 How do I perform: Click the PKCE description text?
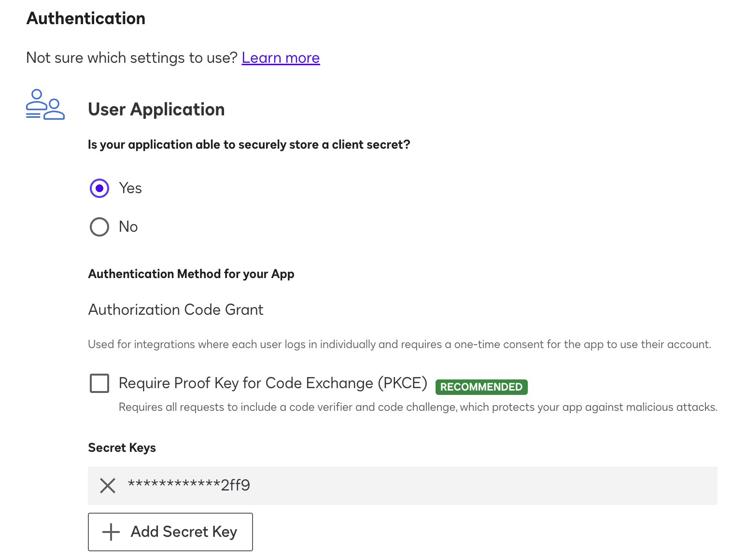coord(418,407)
